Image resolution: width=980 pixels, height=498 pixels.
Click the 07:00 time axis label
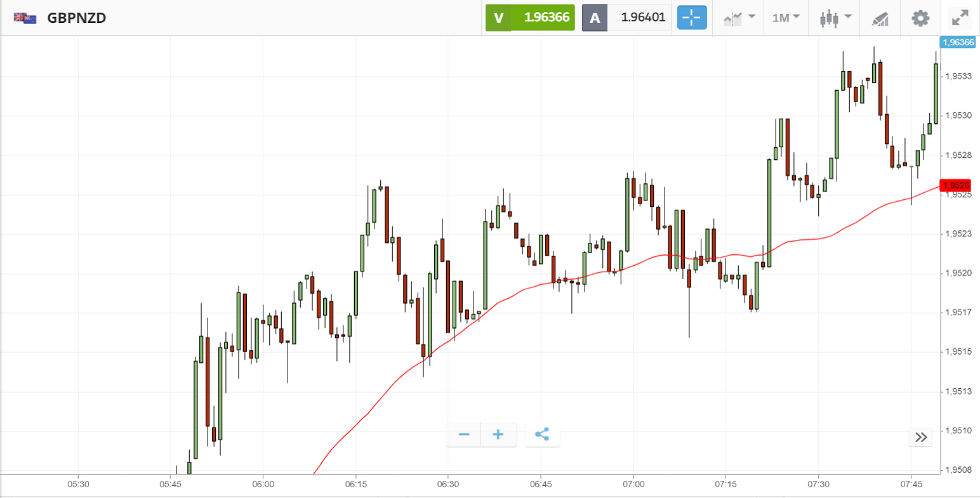(x=633, y=484)
